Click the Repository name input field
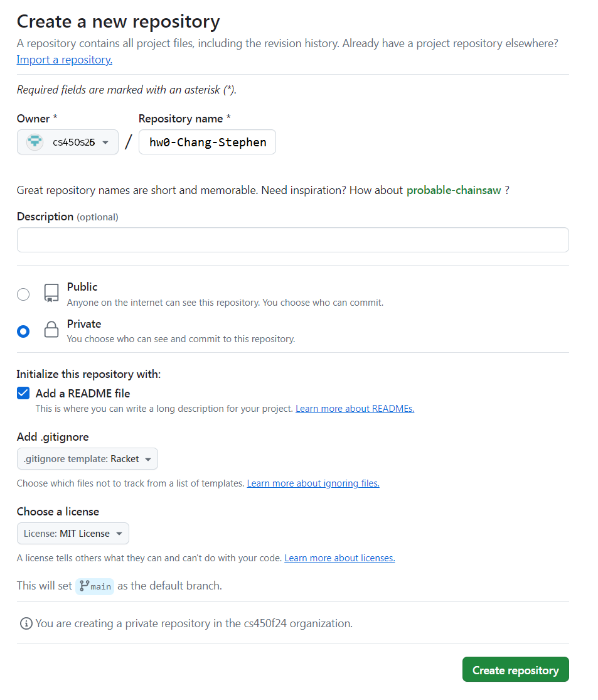598x700 pixels. (207, 143)
